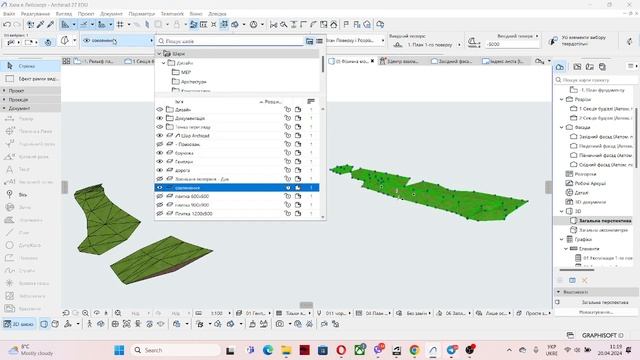Click the lock icon on Документація row
The height and width of the screenshot is (360, 640).
pos(288,118)
